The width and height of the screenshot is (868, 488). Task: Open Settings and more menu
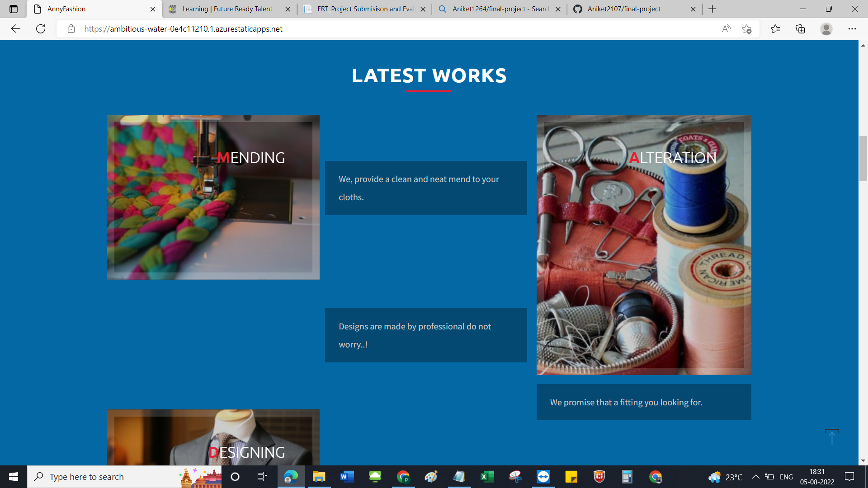852,29
